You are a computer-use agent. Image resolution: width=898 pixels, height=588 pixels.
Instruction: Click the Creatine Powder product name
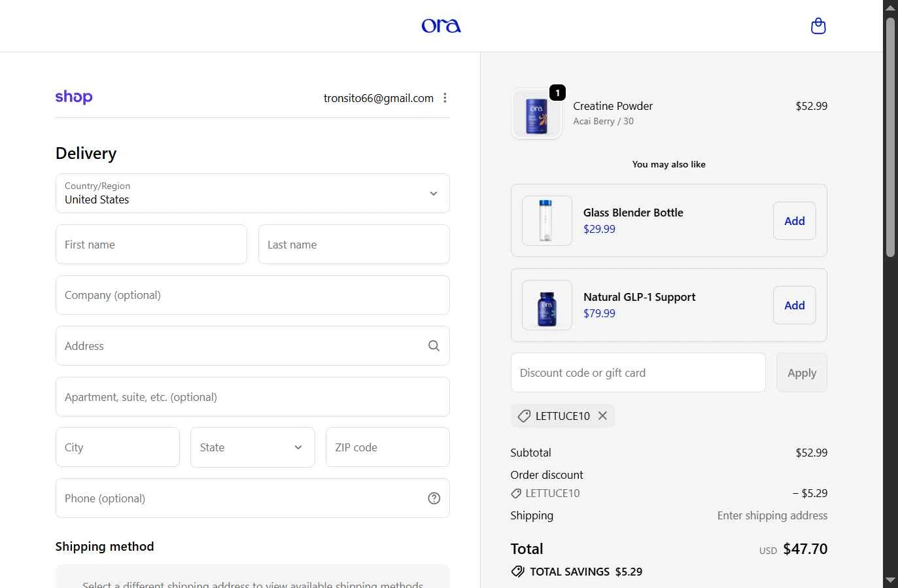[x=613, y=106]
